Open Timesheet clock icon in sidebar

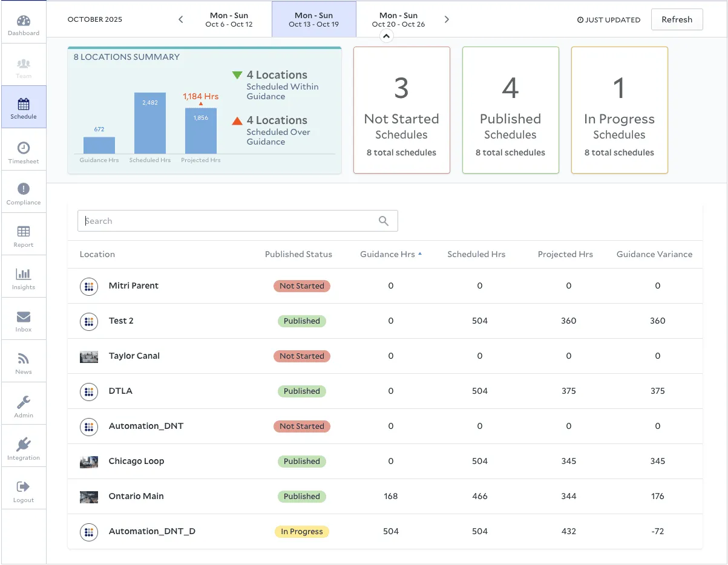(24, 148)
